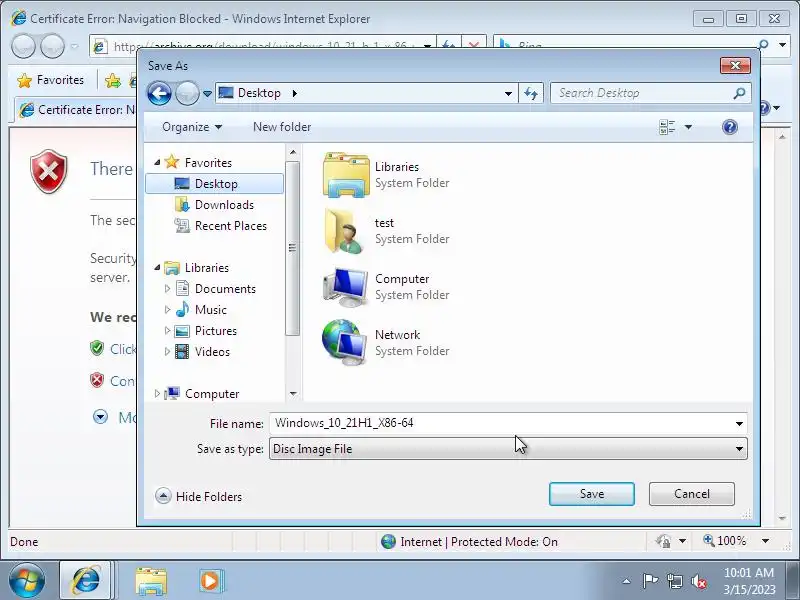Viewport: 800px width, 600px height.
Task: Select the Computer system folder icon
Action: click(346, 287)
